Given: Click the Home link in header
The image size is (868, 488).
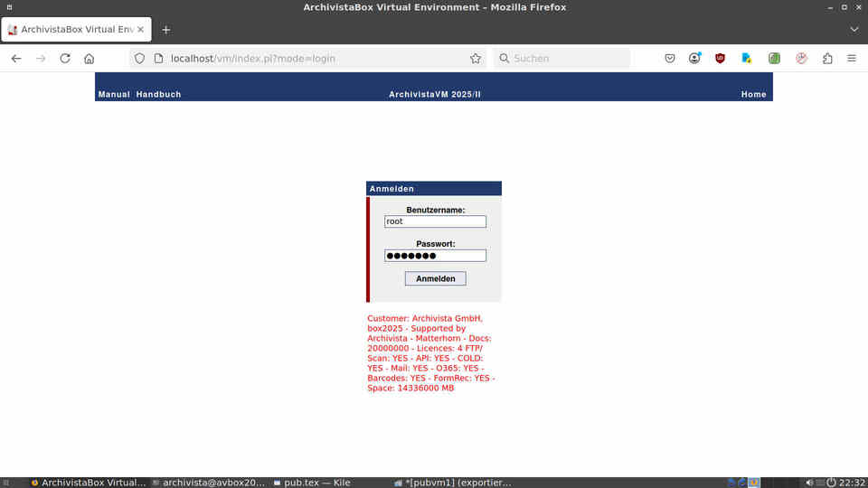Looking at the screenshot, I should coord(753,94).
